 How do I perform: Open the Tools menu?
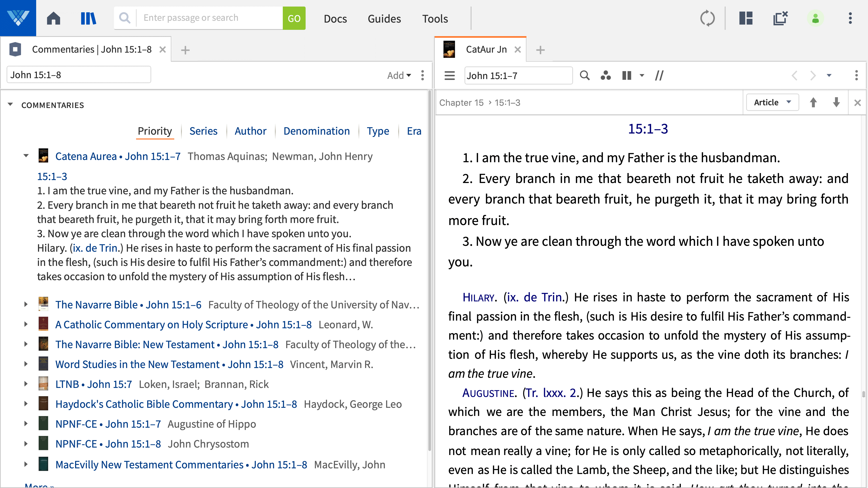[x=435, y=19]
